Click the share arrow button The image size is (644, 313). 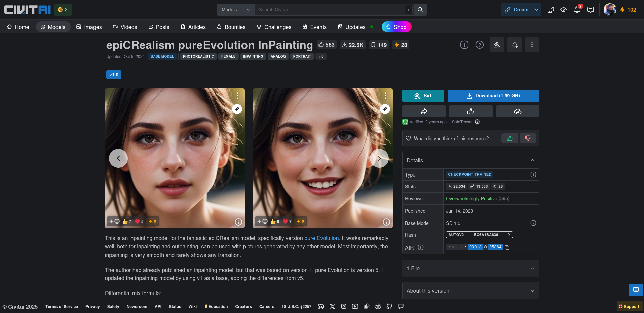(424, 111)
